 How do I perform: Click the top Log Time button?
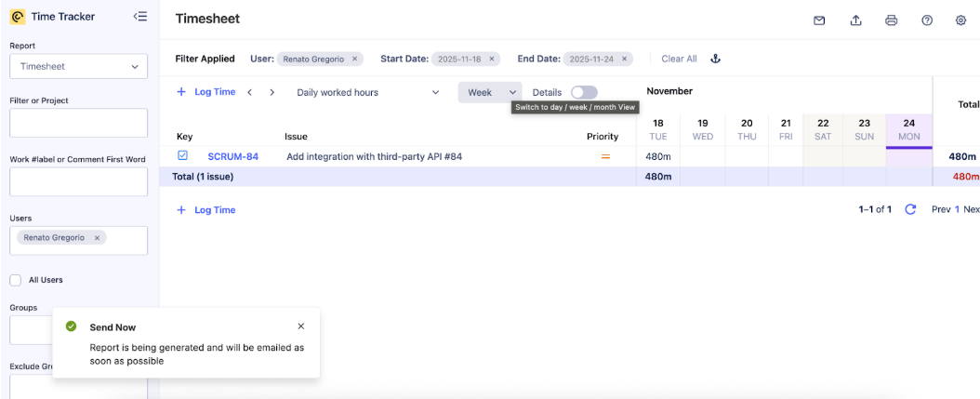tap(206, 92)
